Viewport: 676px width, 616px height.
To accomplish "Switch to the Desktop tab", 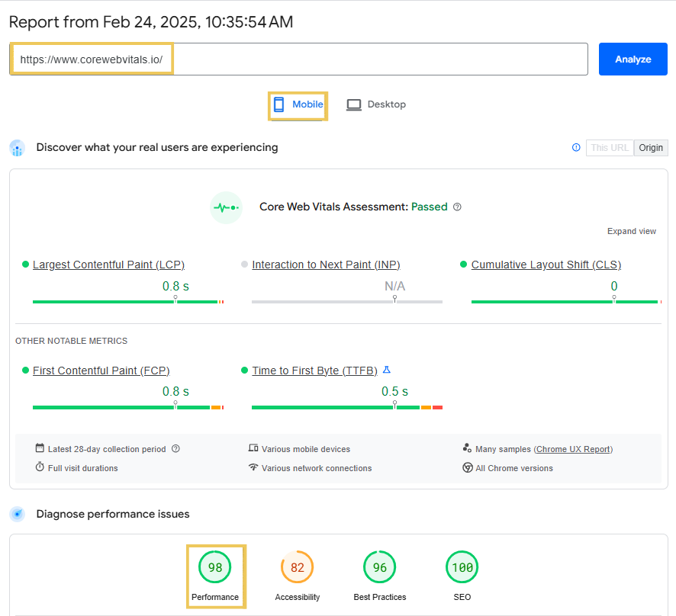I will click(x=376, y=104).
